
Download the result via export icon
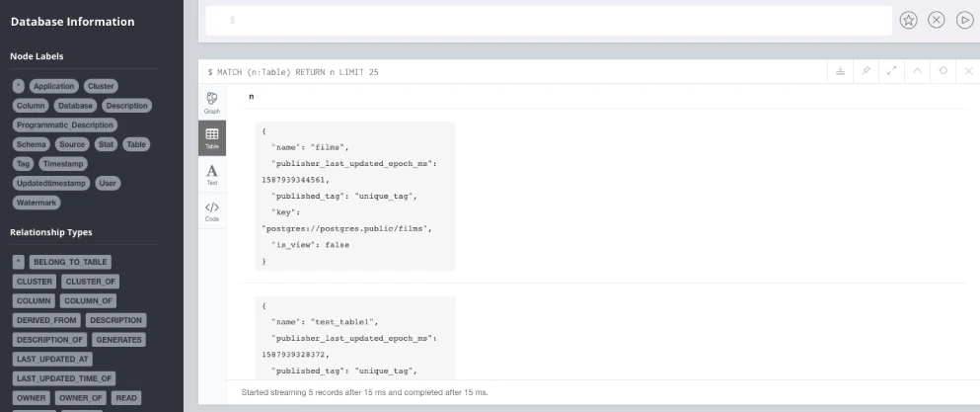coord(841,71)
